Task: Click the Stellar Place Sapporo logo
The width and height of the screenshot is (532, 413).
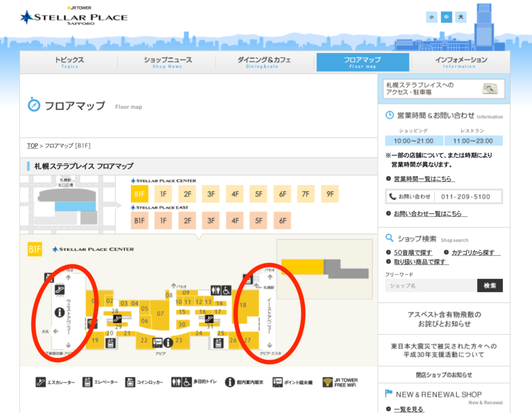Action: coord(74,16)
